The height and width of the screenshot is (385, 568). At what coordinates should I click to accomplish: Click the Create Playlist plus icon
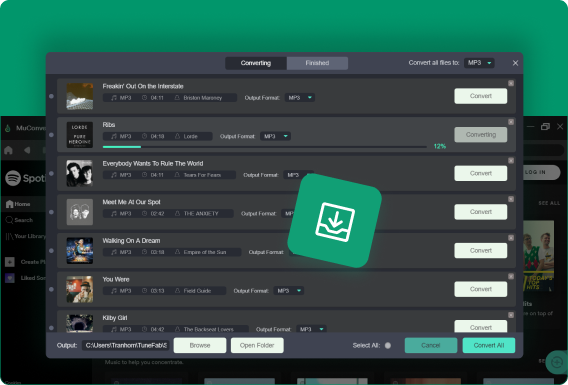(x=10, y=262)
